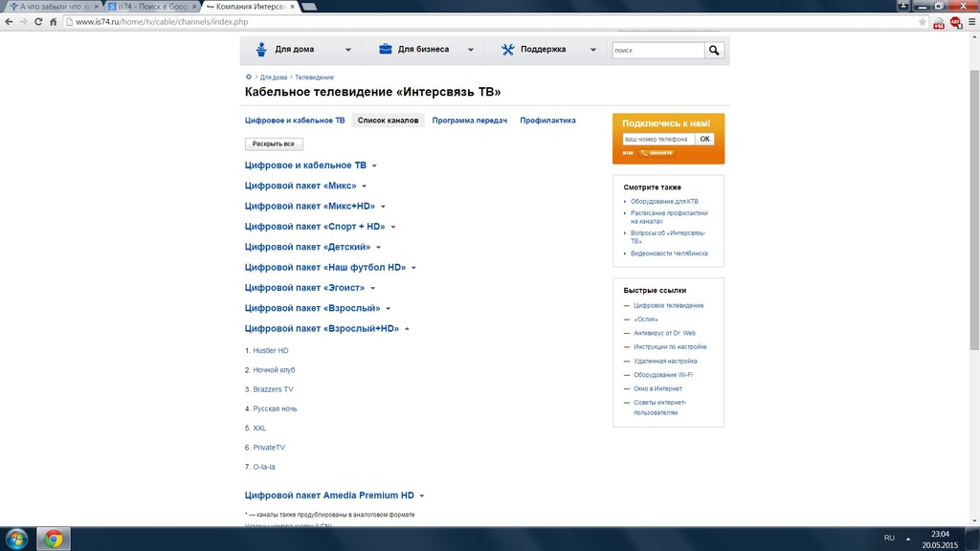Viewport: 980px width, 551px height.
Task: Open the Windows Start button
Action: 17,539
